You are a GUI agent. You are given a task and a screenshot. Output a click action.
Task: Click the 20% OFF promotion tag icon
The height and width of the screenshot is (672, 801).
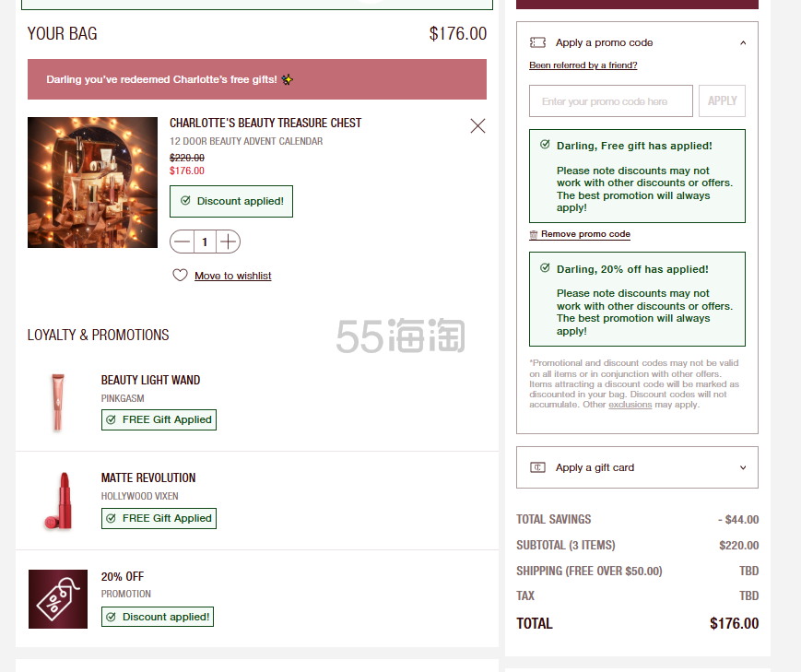tap(58, 599)
